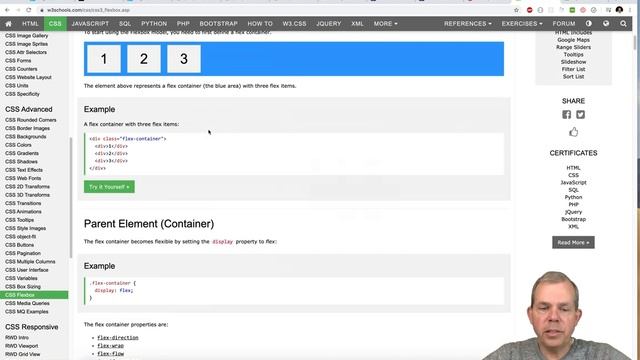Open RWD Intro in sidebar

(17, 338)
